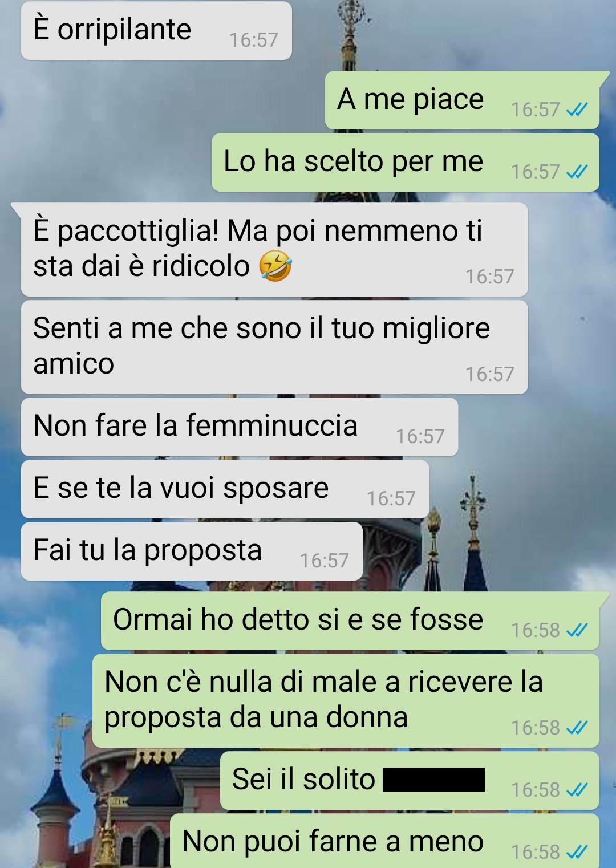Tap the blacked-out word in 'Sei il solito'
The height and width of the screenshot is (868, 616).
coord(433,780)
